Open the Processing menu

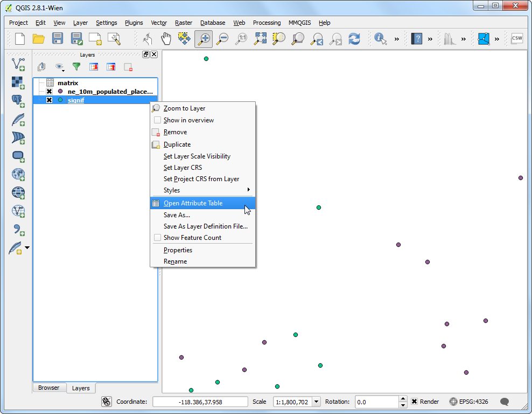pos(267,23)
